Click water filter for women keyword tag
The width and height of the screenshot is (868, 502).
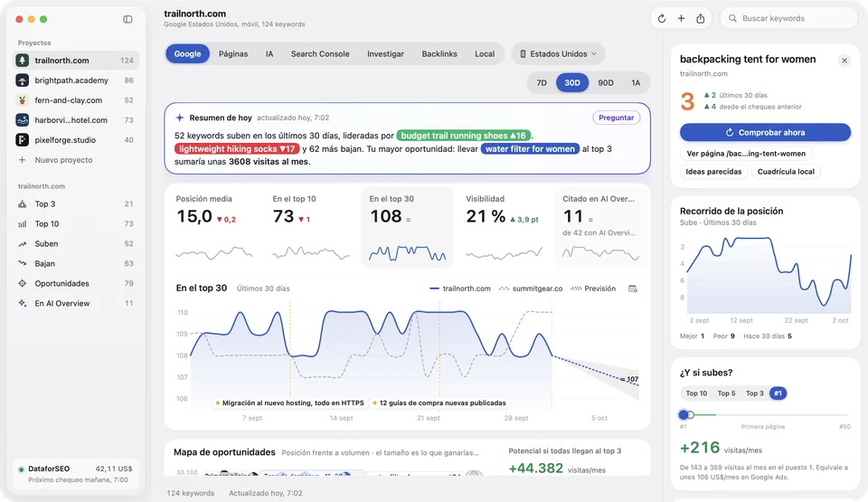[530, 149]
